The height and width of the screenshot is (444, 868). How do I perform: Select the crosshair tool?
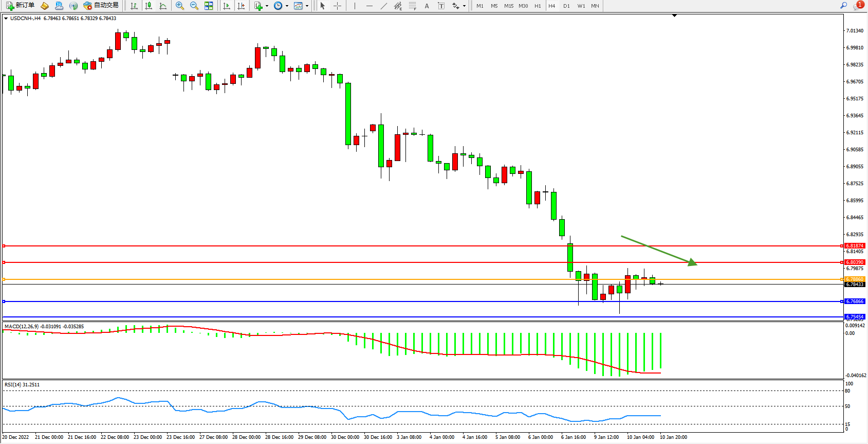tap(337, 6)
